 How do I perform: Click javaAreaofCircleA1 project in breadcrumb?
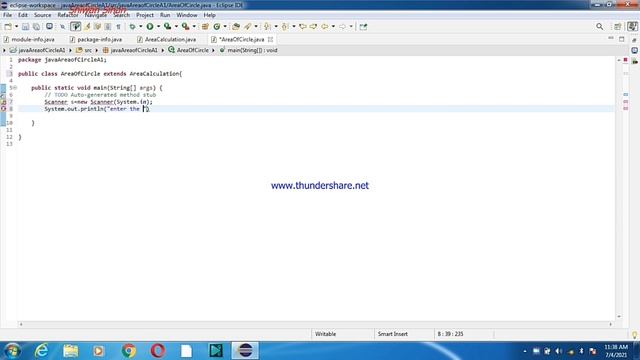click(x=38, y=50)
